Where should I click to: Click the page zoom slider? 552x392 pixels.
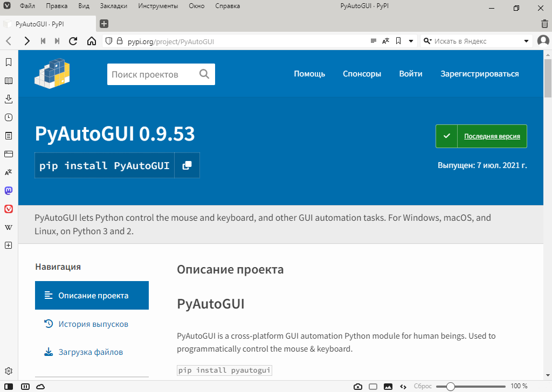point(471,386)
